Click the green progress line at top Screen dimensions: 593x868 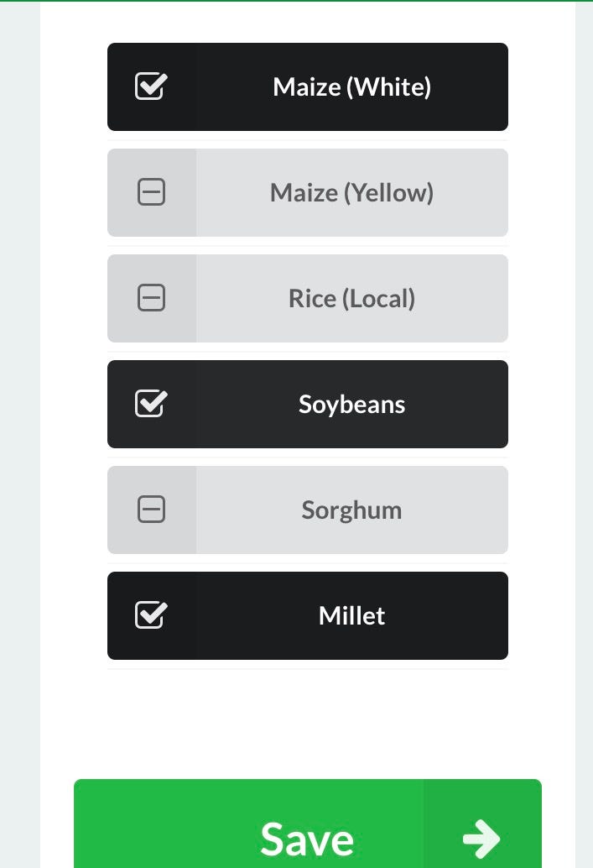[297, 1]
